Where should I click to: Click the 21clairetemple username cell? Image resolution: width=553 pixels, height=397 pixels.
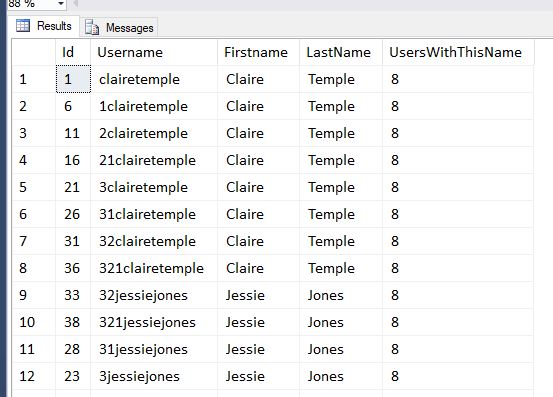click(x=154, y=160)
